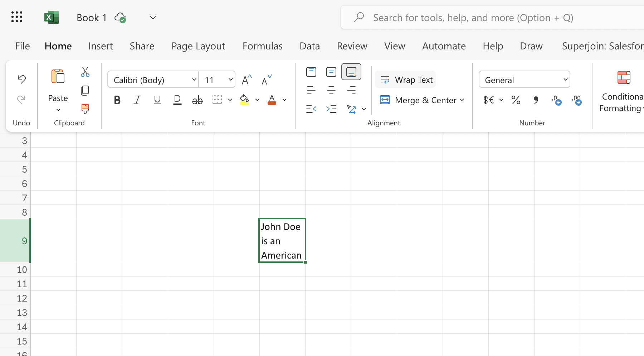Switch to the Insert tab
This screenshot has height=356, width=644.
101,46
